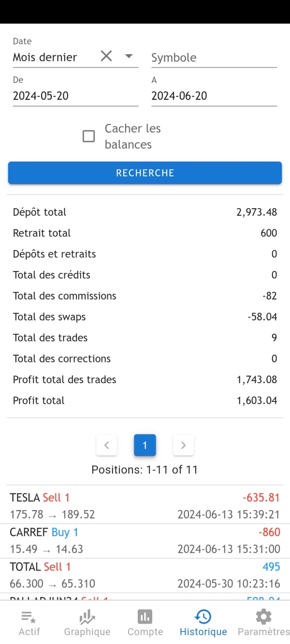Expand the Date range dropdown arrow

[x=129, y=56]
